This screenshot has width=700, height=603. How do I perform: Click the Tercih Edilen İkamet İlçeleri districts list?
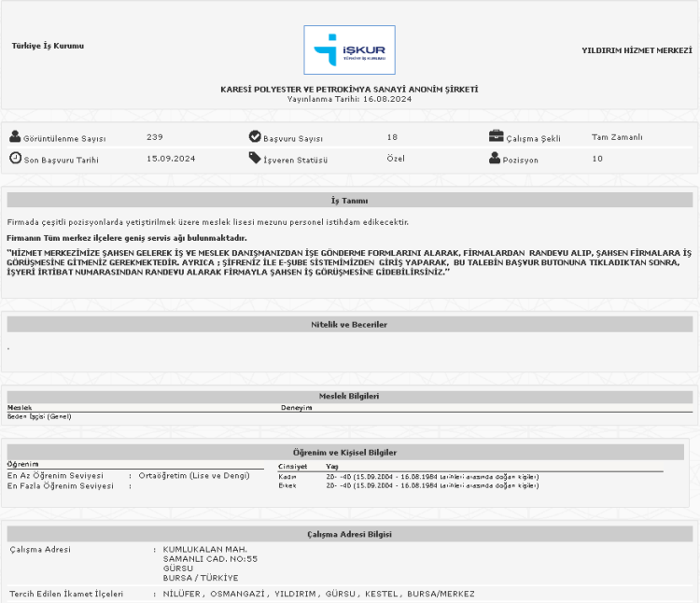tap(318, 594)
